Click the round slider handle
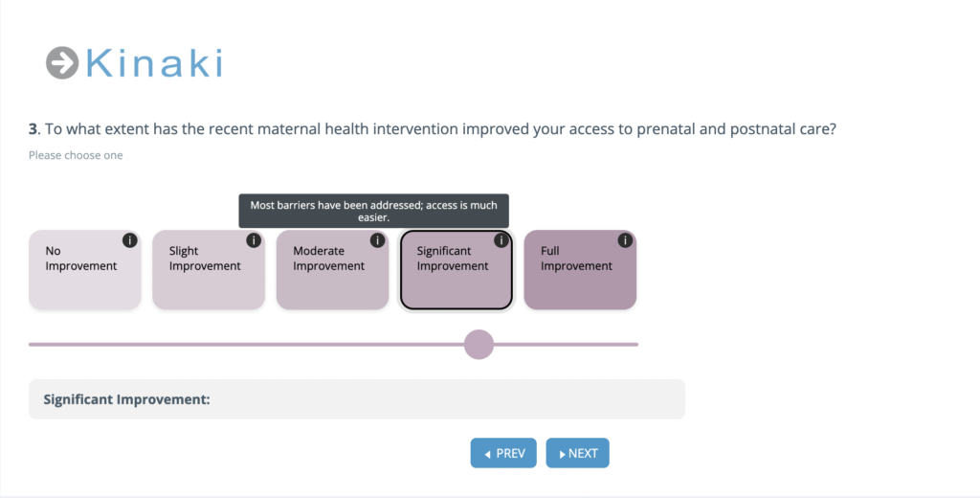Screen dimensions: 980x498 pyautogui.click(x=479, y=344)
